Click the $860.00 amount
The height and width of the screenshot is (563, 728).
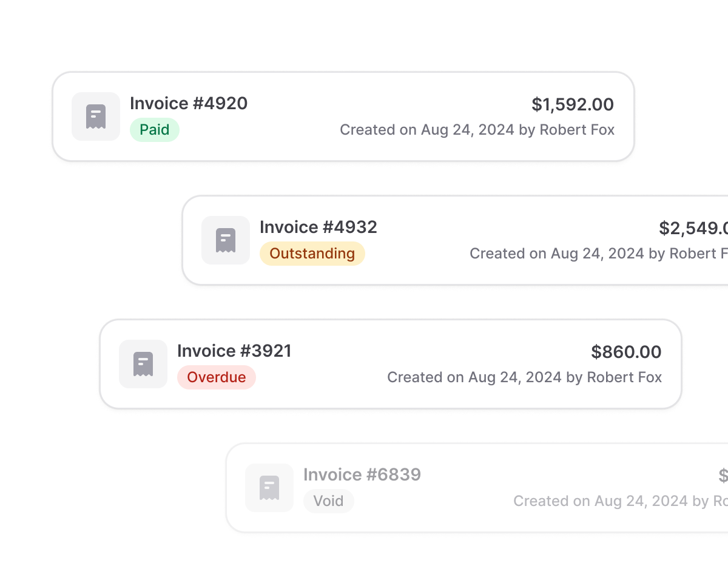pyautogui.click(x=626, y=352)
